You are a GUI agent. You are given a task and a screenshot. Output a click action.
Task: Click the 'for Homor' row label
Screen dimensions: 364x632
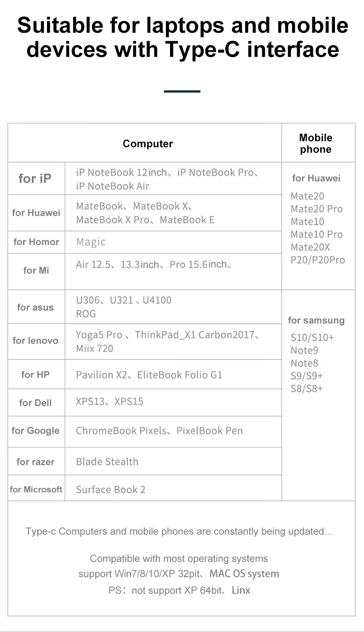36,242
